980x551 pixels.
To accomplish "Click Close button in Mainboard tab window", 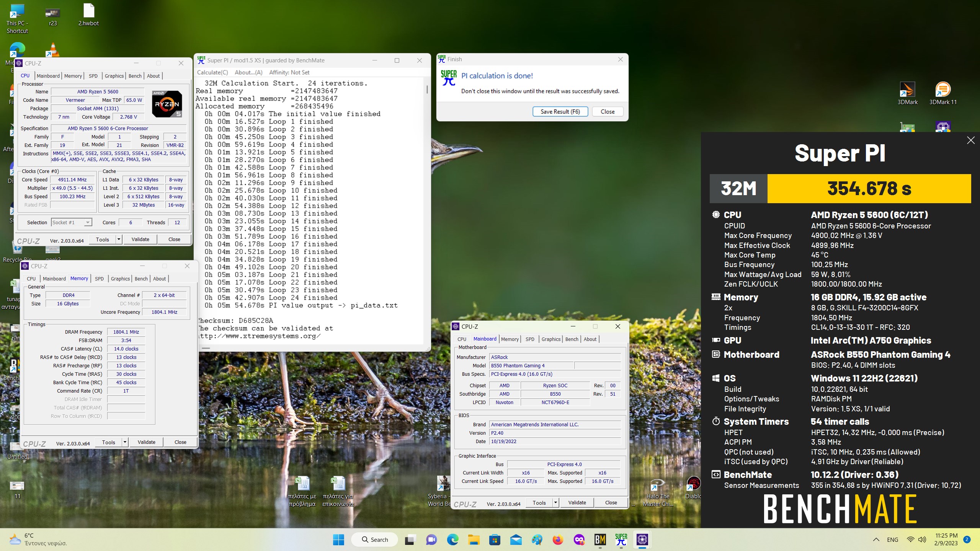I will coord(611,503).
